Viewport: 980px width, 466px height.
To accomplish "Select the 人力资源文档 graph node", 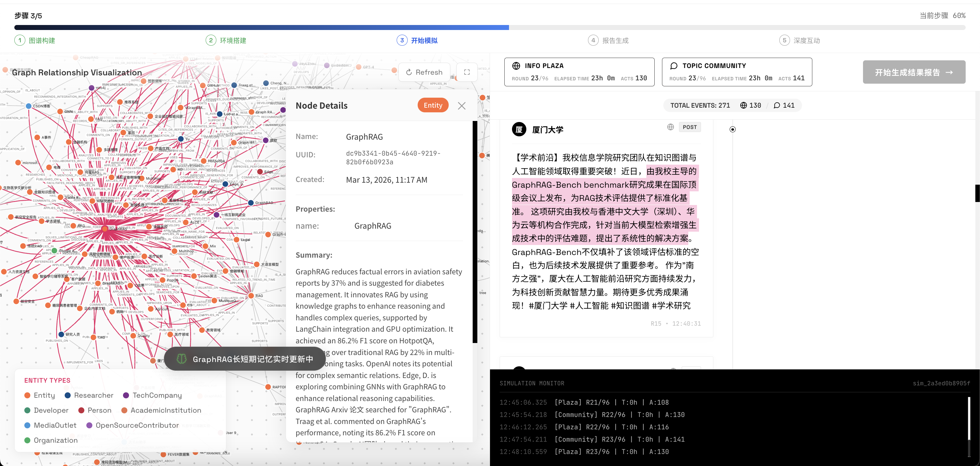I will [x=4, y=272].
